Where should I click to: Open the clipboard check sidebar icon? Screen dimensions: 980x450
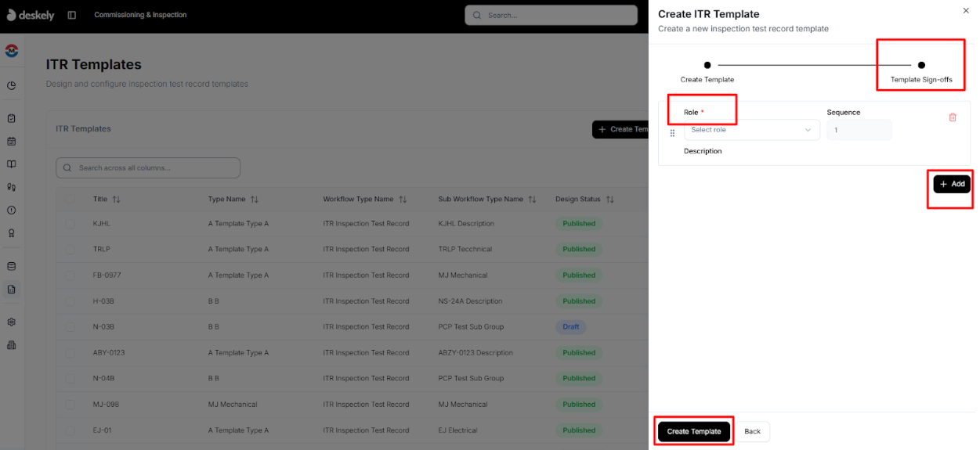pos(12,118)
